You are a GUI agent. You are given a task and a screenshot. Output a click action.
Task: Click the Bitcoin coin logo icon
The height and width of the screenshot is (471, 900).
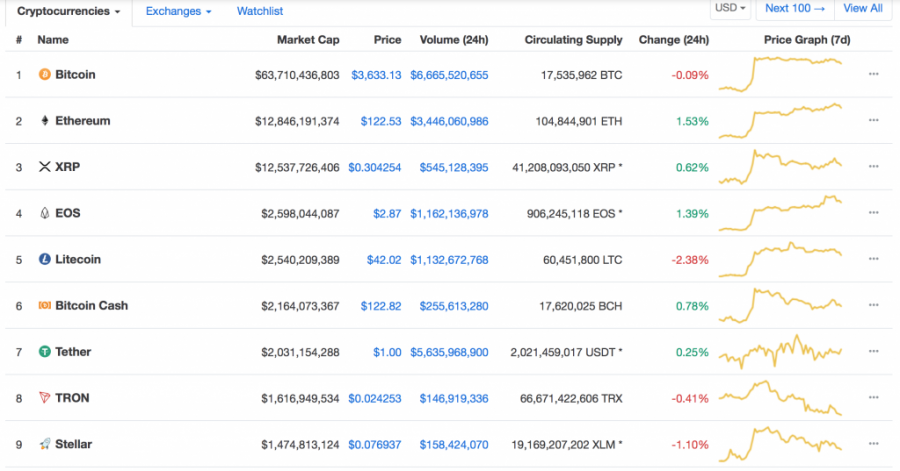coord(44,75)
